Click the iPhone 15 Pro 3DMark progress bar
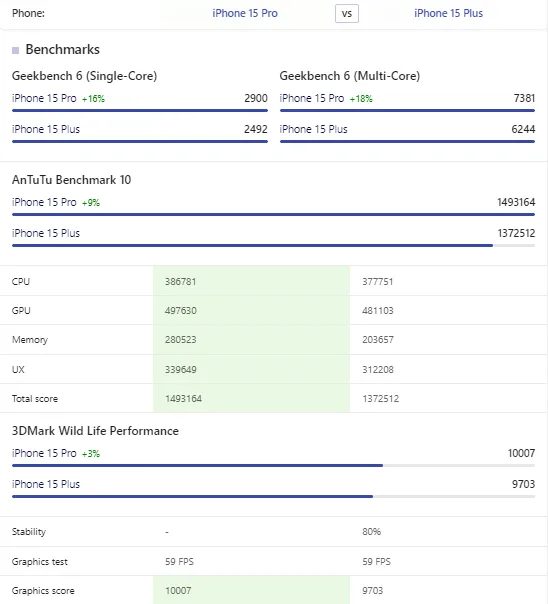This screenshot has height=604, width=548. coord(273,465)
